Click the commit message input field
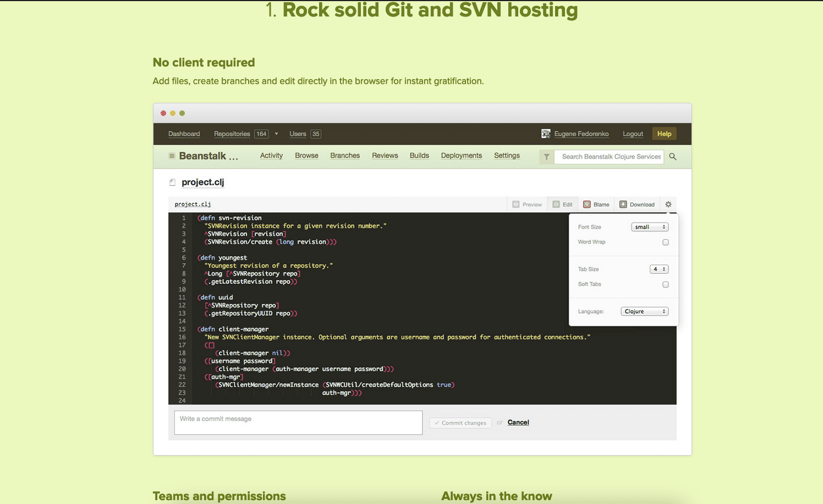The image size is (823, 504). [298, 422]
